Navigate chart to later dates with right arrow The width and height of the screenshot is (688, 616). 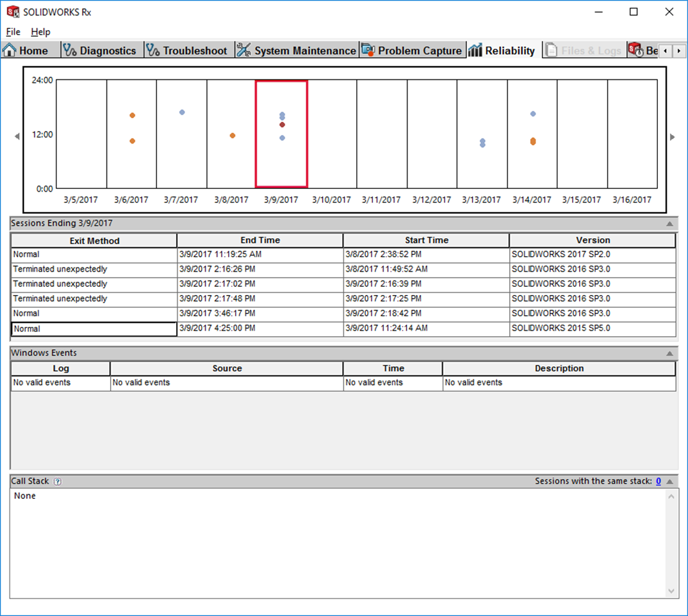(x=672, y=137)
